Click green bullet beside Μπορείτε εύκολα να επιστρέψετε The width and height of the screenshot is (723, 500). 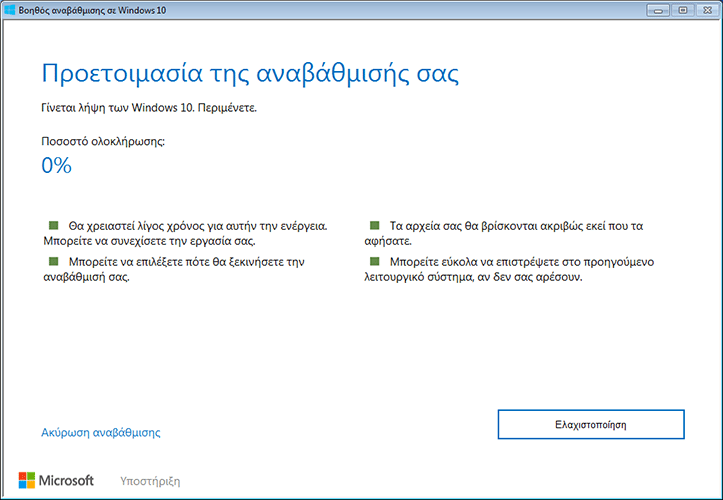pyautogui.click(x=374, y=261)
